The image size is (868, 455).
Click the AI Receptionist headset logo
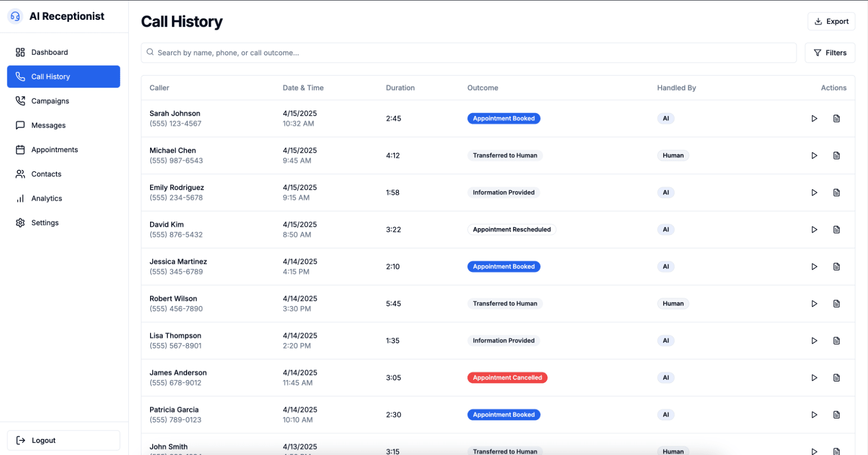pos(15,17)
